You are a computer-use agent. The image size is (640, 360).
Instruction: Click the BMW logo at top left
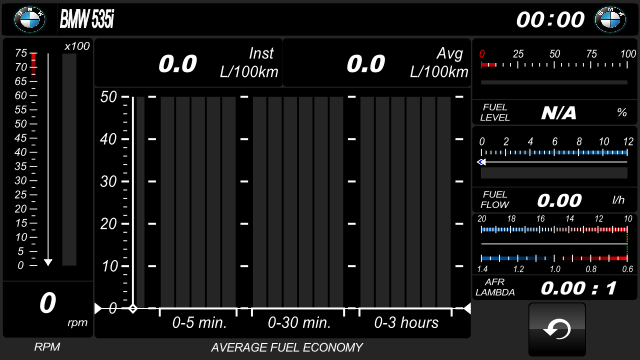(30, 19)
